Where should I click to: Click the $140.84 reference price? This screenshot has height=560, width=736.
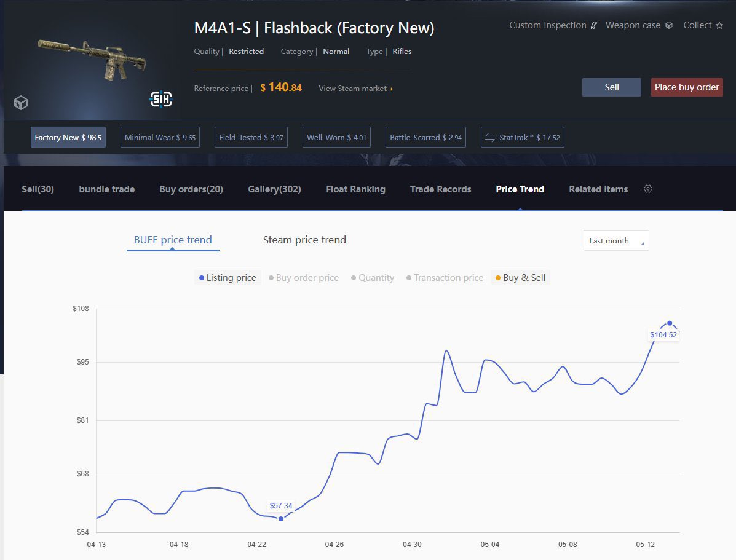pos(281,87)
